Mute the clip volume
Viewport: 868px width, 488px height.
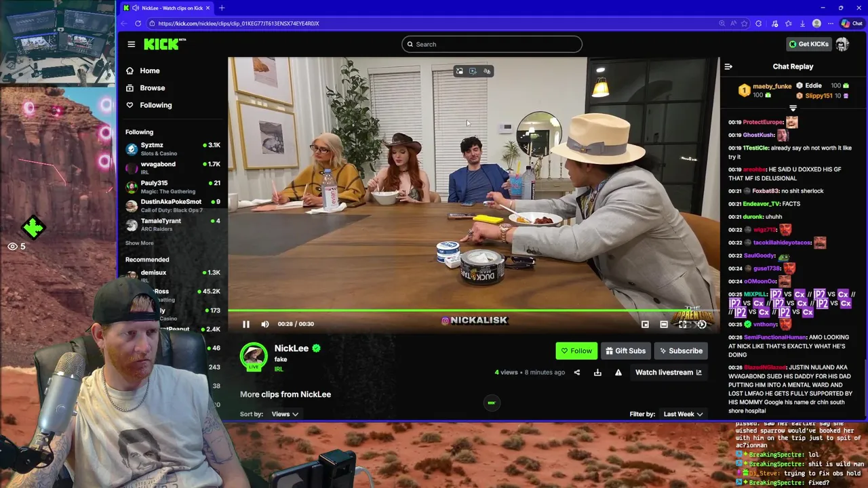(x=265, y=324)
